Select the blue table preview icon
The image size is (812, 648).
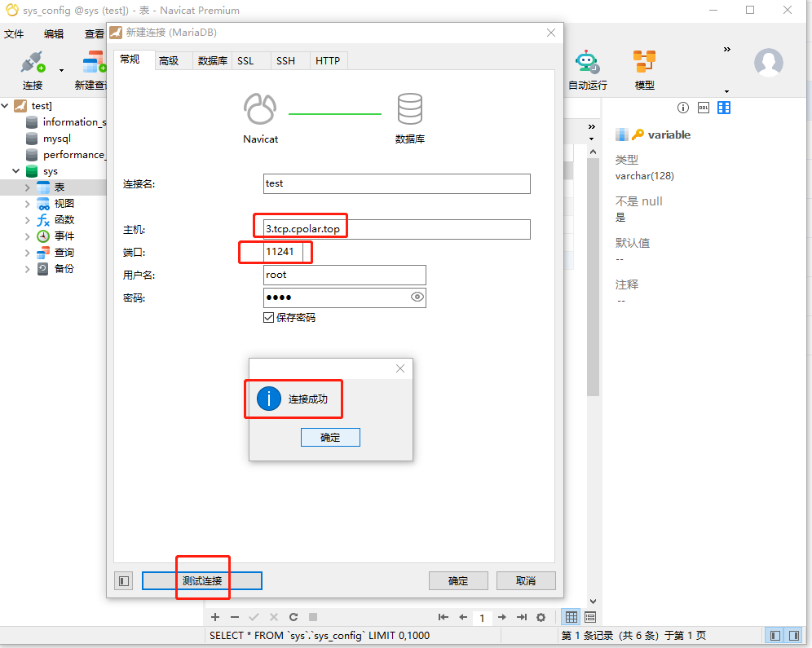(x=724, y=108)
